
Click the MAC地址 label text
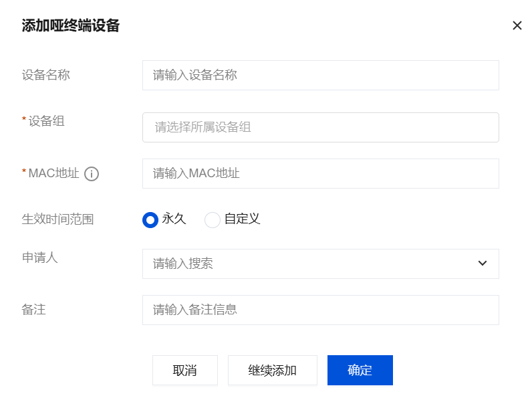coord(53,173)
